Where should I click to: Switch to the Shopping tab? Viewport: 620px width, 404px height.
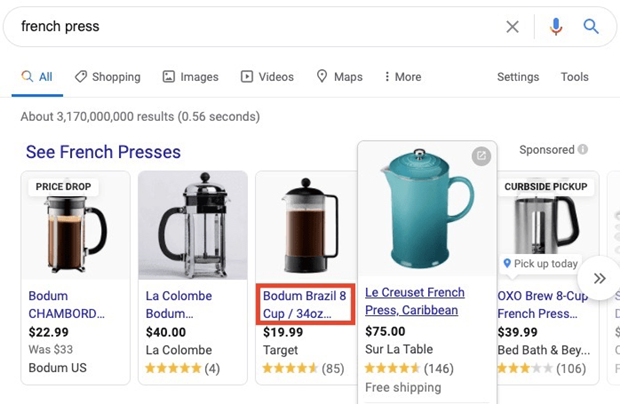click(x=108, y=77)
